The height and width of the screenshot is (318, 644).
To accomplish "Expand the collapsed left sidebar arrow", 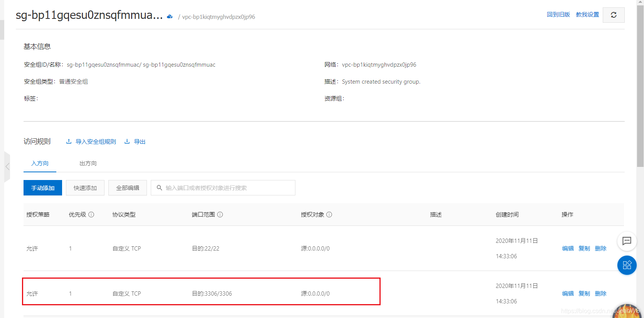I will pyautogui.click(x=7, y=167).
